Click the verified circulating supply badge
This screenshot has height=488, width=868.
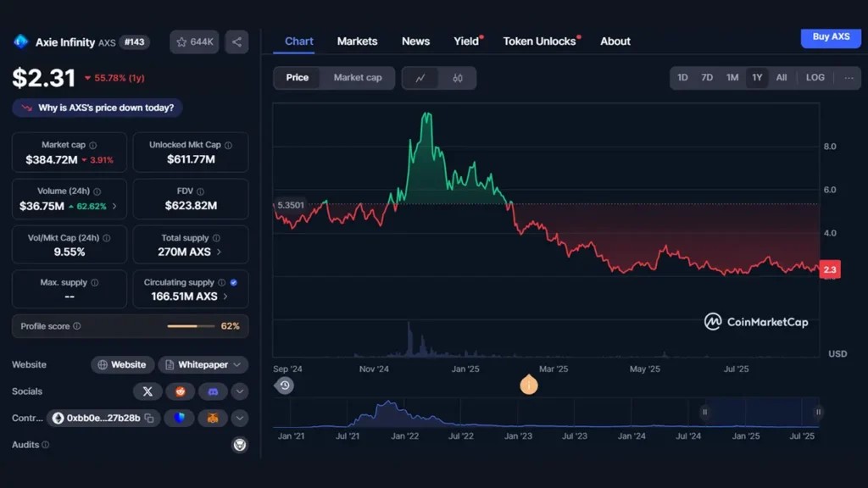click(234, 283)
